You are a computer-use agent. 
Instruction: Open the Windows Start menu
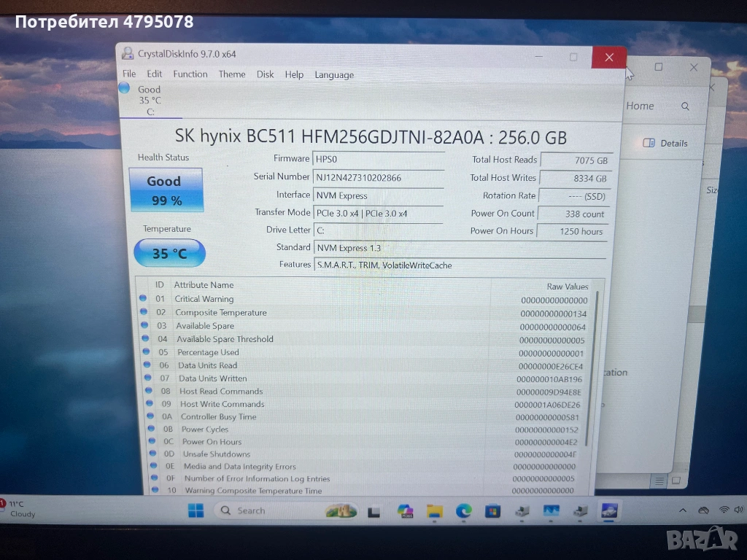point(196,510)
